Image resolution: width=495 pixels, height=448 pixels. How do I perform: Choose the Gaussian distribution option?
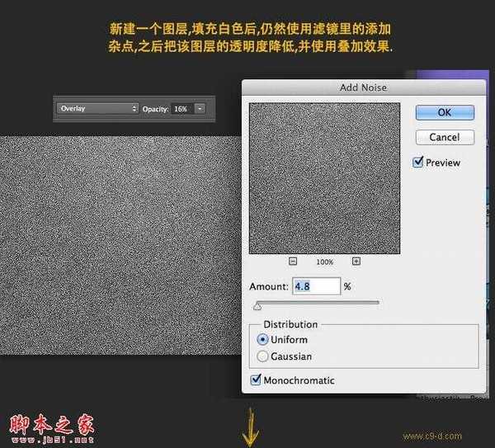[263, 356]
